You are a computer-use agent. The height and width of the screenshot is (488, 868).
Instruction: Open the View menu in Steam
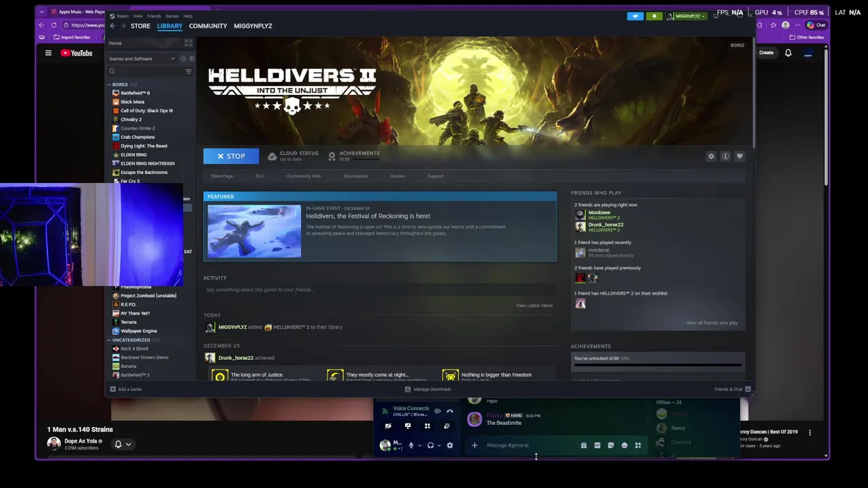(138, 16)
